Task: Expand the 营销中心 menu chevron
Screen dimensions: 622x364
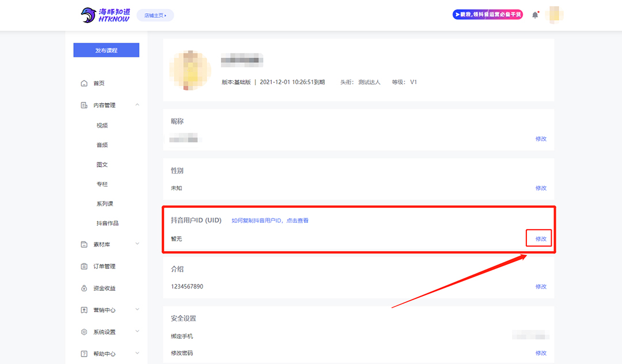Action: click(137, 310)
